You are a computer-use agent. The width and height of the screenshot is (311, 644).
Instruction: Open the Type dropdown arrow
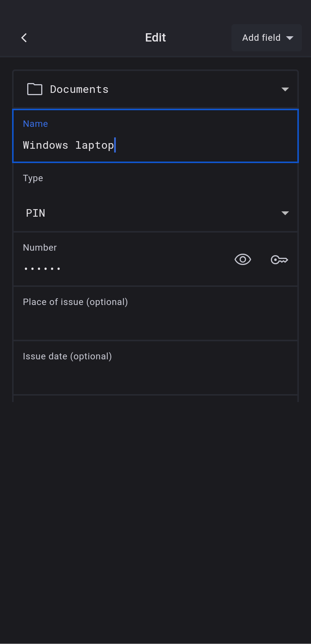click(285, 213)
